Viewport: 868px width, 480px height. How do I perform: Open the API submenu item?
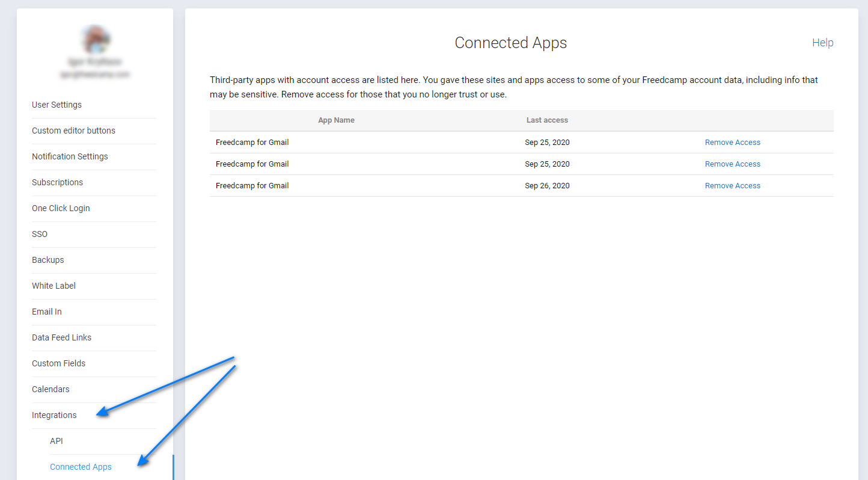point(57,441)
